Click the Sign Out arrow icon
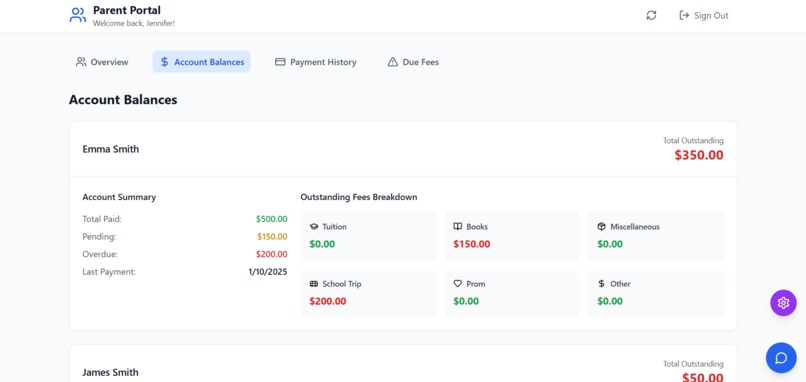The width and height of the screenshot is (806, 382). tap(684, 15)
